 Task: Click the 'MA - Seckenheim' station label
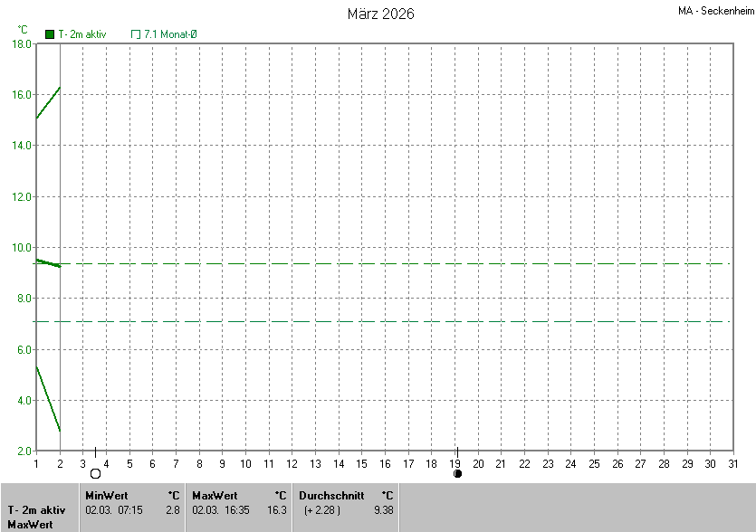tap(715, 11)
